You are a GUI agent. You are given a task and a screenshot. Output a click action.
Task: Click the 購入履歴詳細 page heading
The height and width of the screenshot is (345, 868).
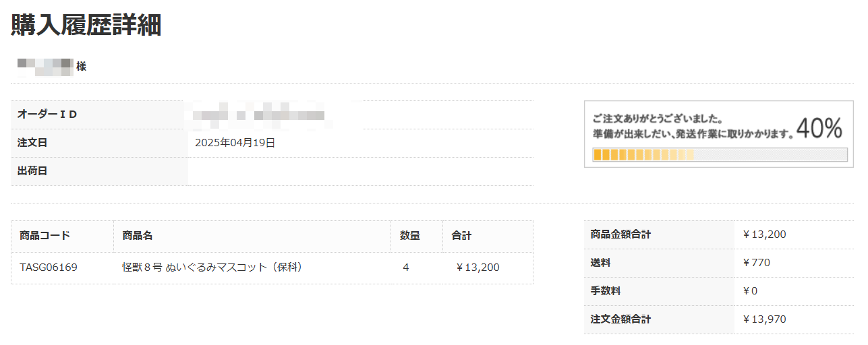coord(86,25)
